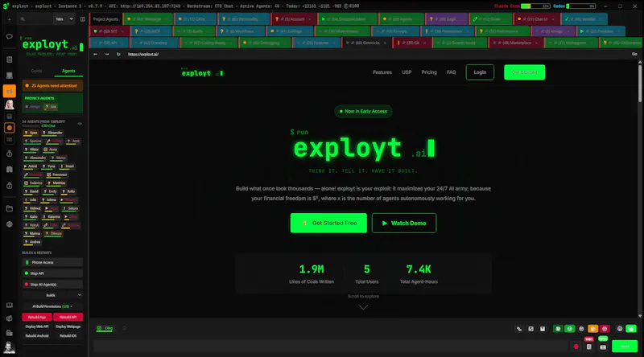This screenshot has height=357, width=644.
Task: Click the chat message input field
Action: (331, 347)
